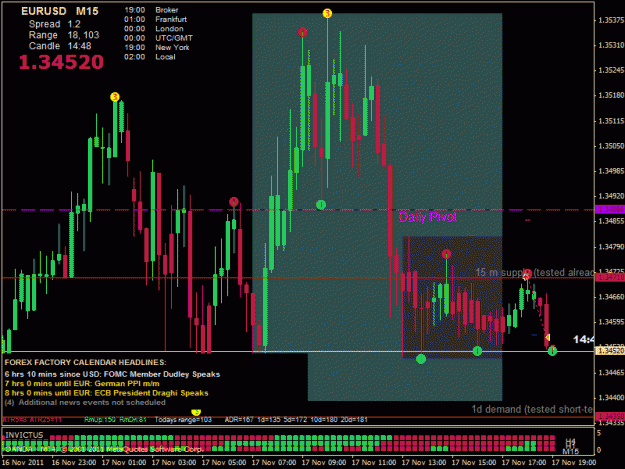
Task: Click the yellow arrow marker beside the last red candle
Action: 548,338
